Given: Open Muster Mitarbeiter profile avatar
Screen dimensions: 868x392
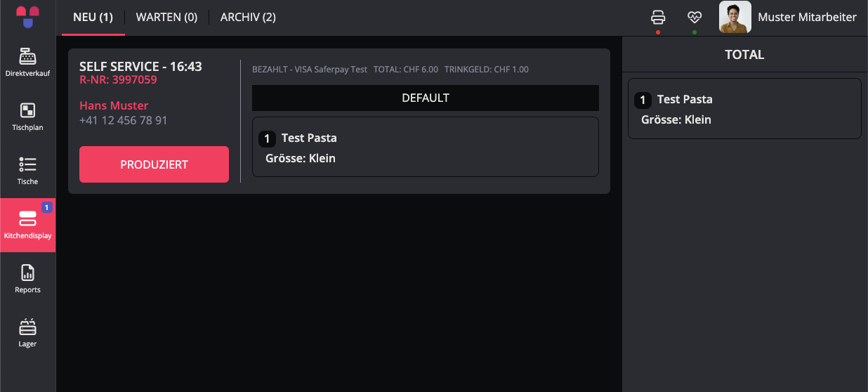Looking at the screenshot, I should (735, 18).
